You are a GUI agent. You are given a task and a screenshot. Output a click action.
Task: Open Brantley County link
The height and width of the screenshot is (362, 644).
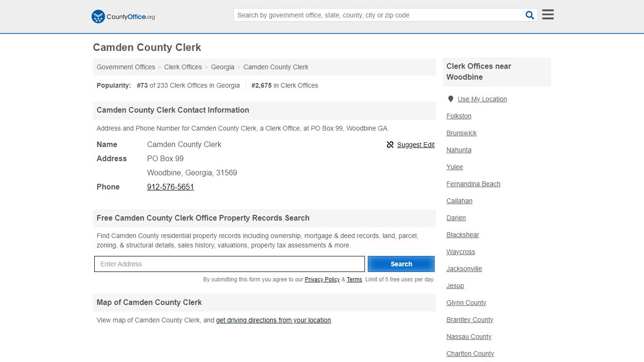click(x=470, y=320)
